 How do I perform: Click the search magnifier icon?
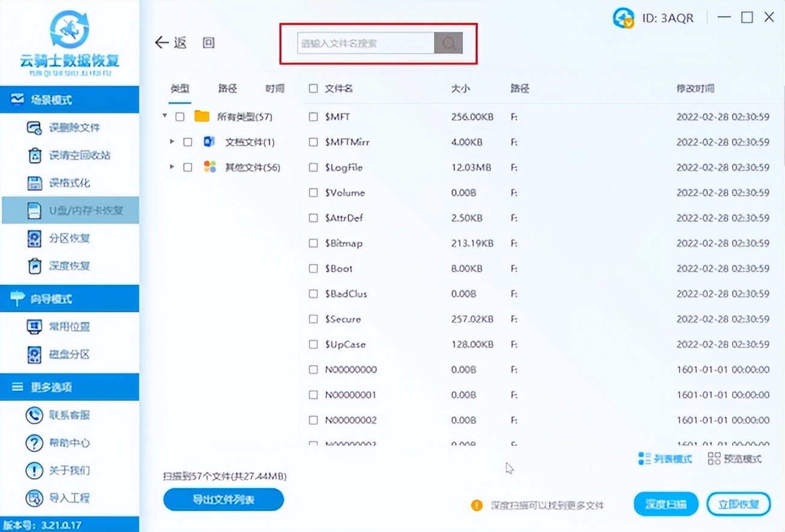click(448, 43)
